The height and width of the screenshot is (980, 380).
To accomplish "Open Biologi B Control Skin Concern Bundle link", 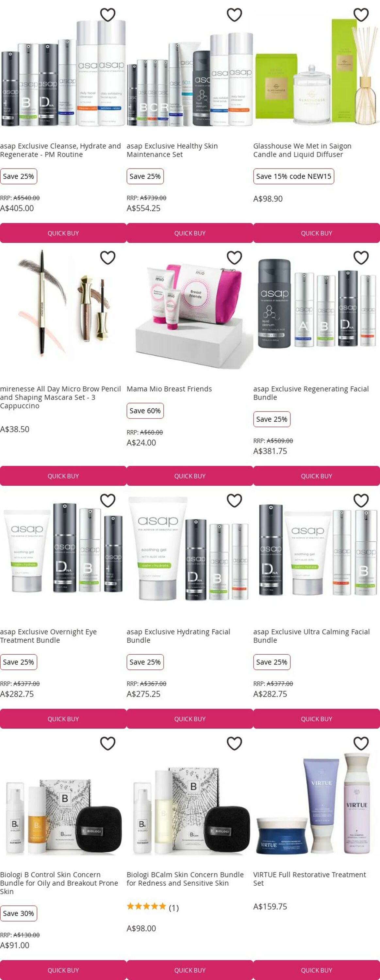I will 59,883.
